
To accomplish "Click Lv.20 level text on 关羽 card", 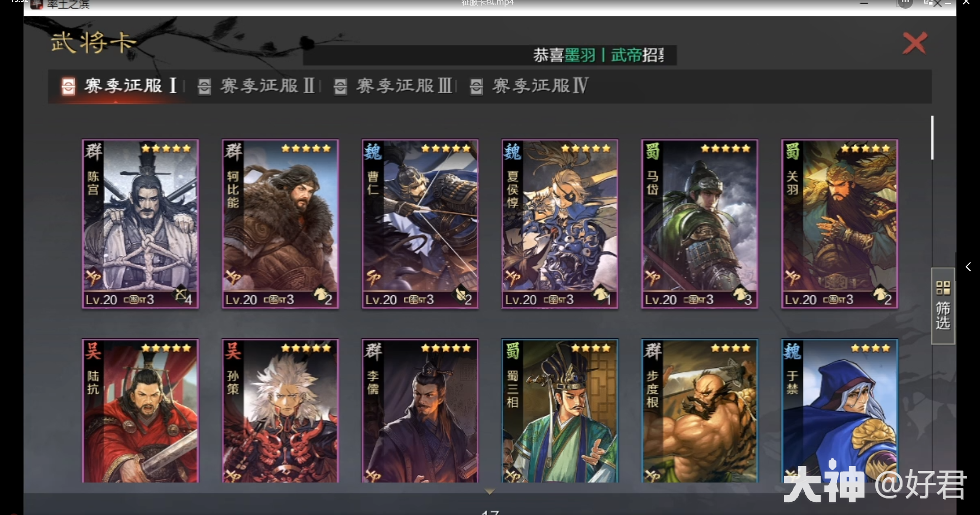I will pos(801,300).
